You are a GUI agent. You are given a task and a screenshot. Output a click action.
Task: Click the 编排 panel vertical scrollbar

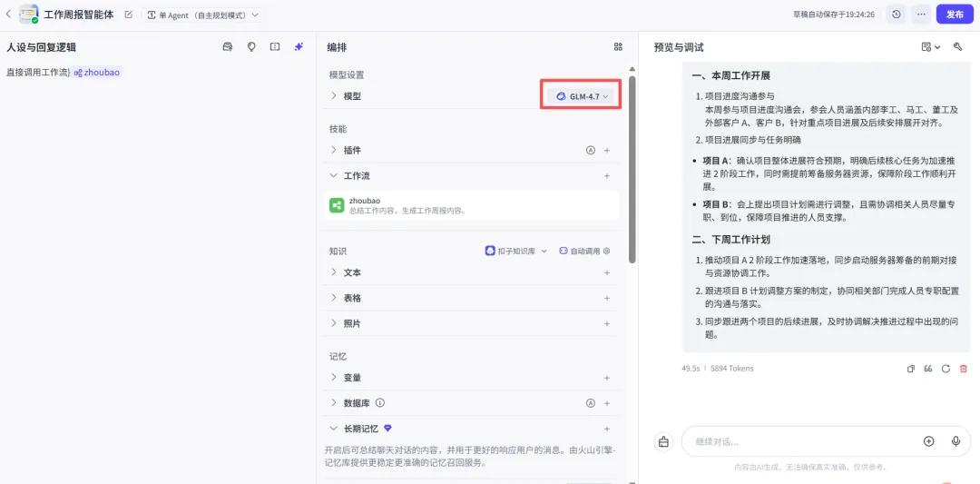[x=632, y=169]
